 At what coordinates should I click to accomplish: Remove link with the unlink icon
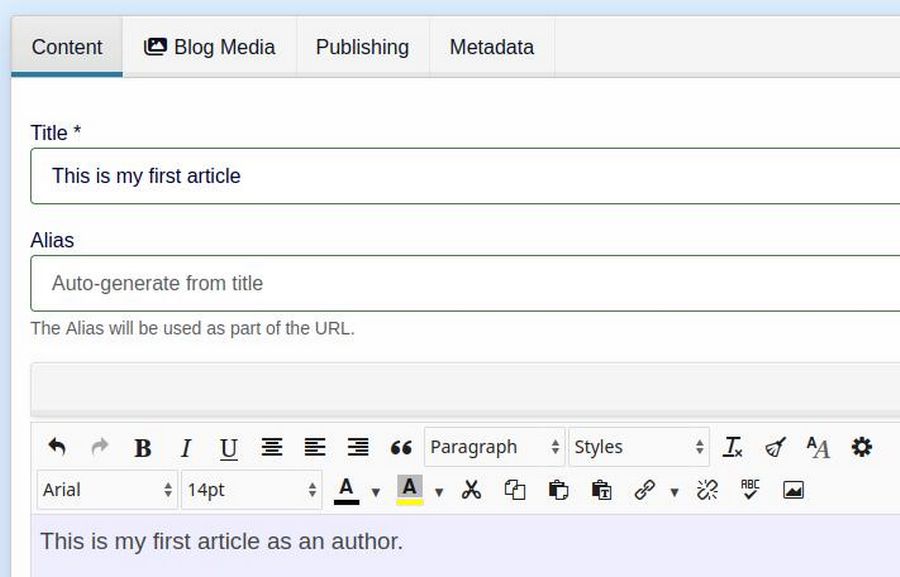point(707,490)
